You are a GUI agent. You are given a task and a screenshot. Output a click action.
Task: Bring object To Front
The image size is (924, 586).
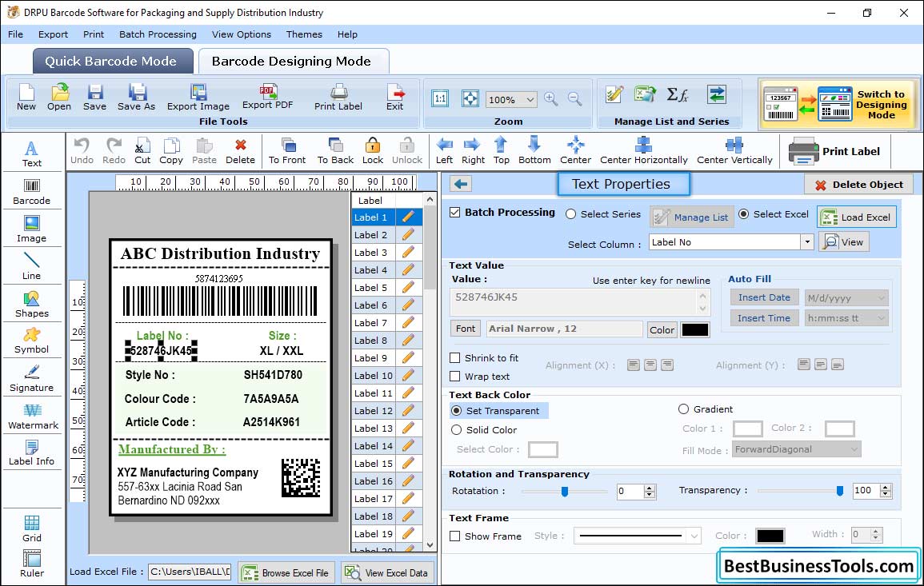coord(287,151)
